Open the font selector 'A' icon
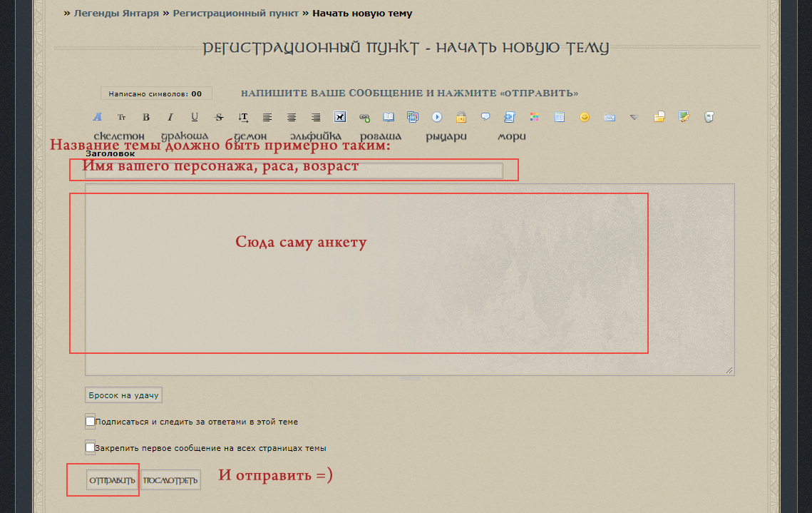 click(x=96, y=117)
